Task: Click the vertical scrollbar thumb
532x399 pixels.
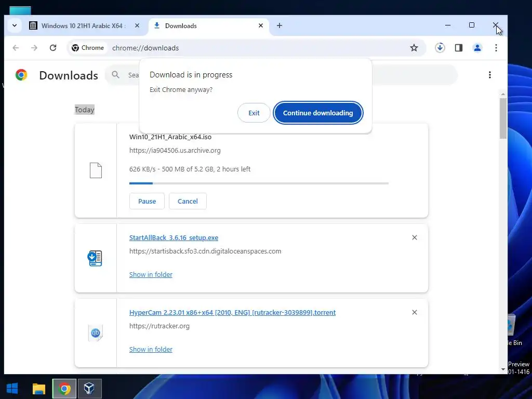Action: pyautogui.click(x=503, y=118)
